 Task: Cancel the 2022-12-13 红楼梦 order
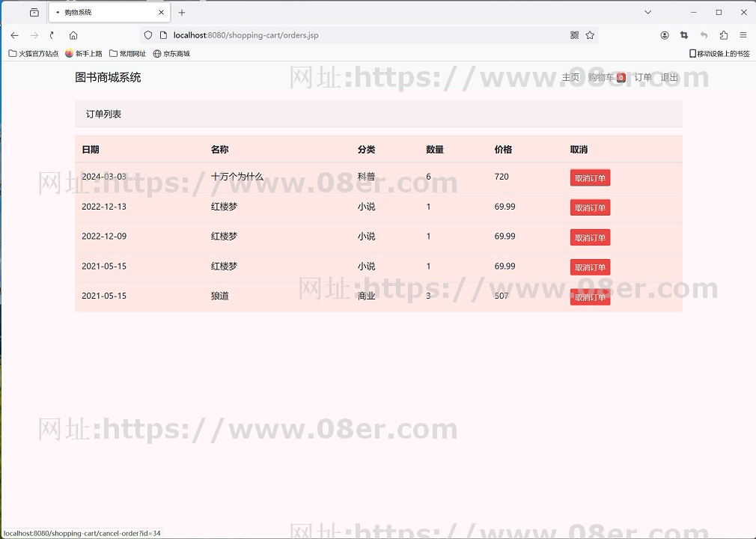point(590,208)
